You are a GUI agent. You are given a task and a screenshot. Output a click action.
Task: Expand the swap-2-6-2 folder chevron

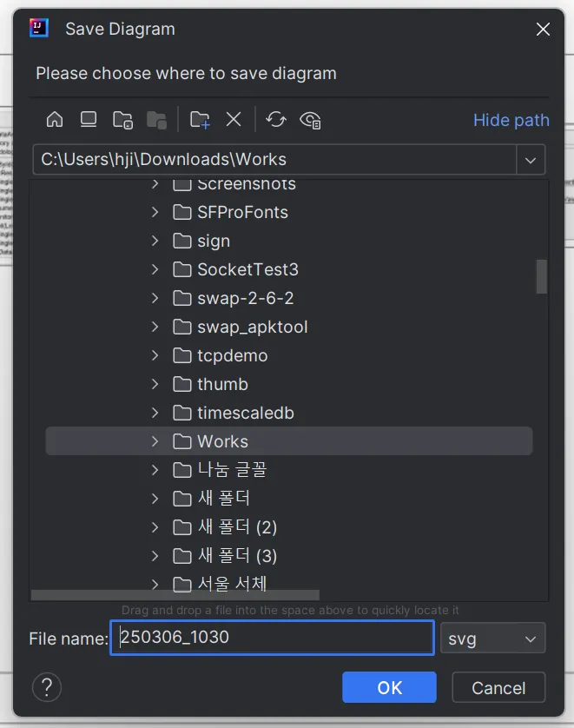(155, 298)
